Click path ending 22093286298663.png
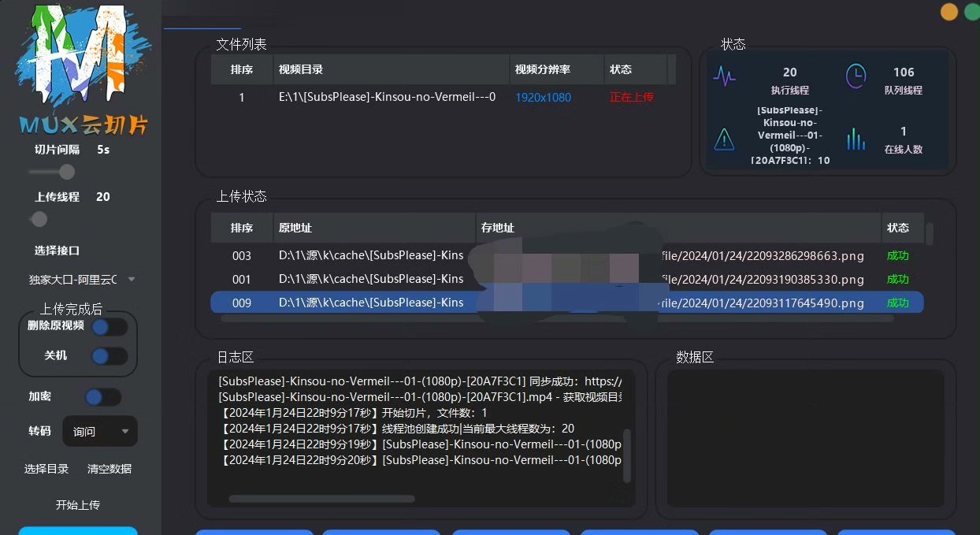This screenshot has width=980, height=535. [x=761, y=256]
